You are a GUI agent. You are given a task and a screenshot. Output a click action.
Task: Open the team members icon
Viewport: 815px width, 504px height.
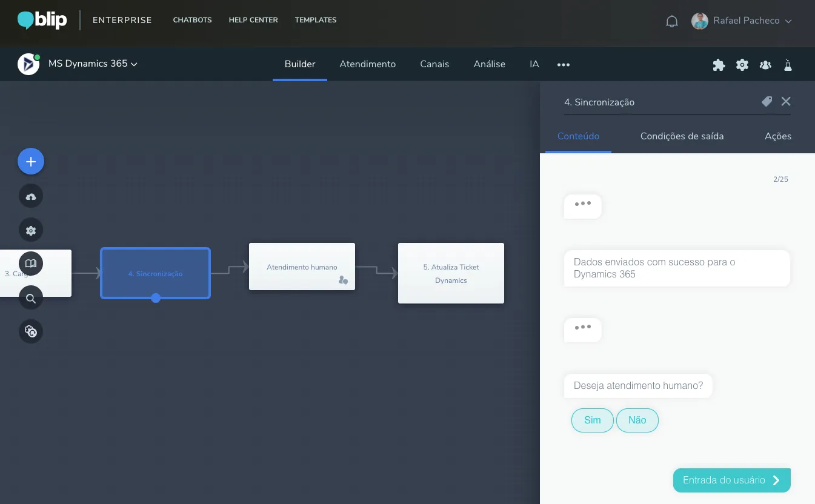click(x=765, y=65)
